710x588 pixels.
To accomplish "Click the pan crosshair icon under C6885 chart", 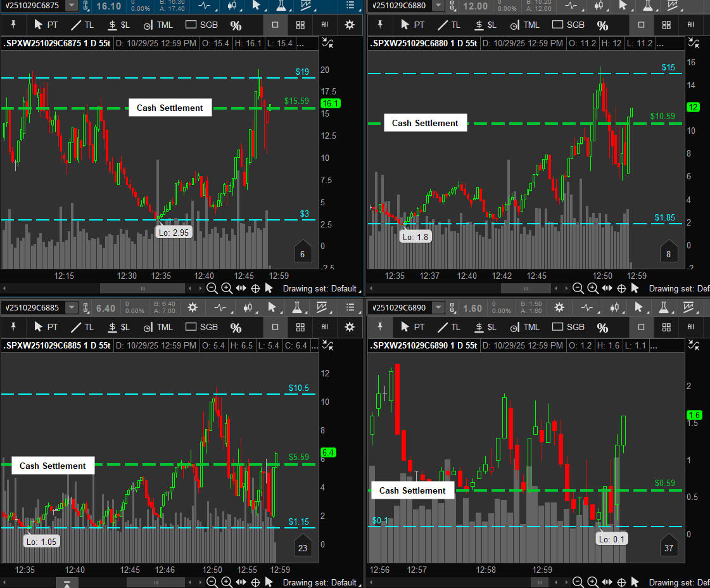I will click(x=255, y=582).
